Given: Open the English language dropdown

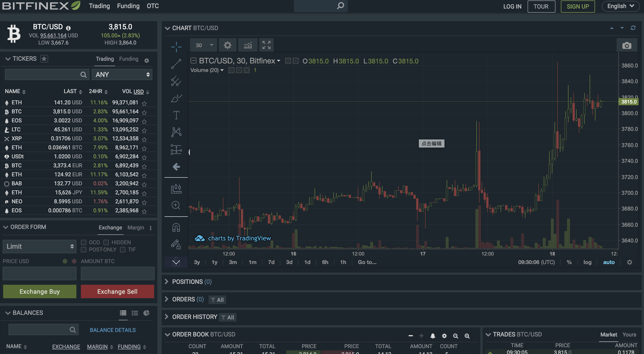Looking at the screenshot, I should [x=621, y=6].
